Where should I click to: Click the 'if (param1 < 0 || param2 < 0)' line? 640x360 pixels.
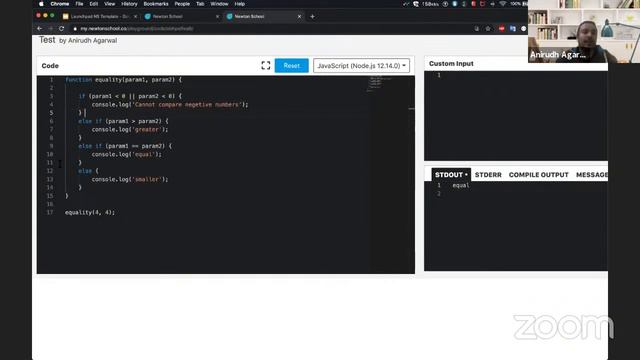point(130,96)
